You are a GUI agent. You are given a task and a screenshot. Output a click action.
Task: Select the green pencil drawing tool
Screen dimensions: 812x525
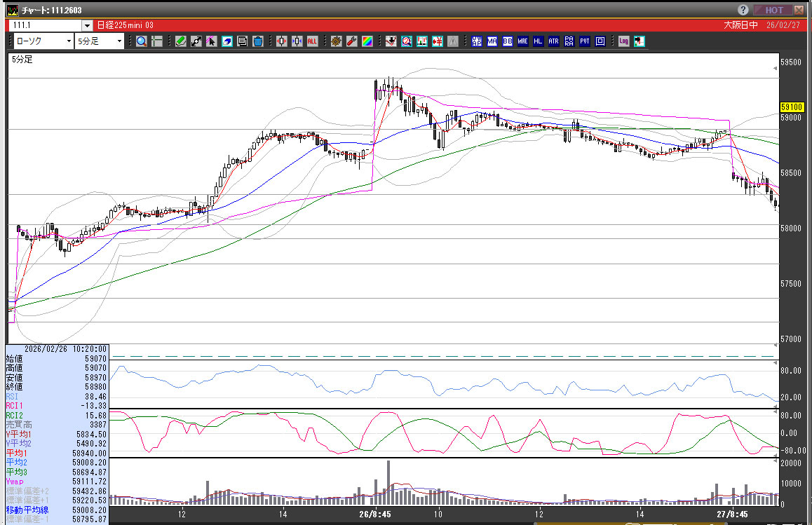click(x=180, y=41)
